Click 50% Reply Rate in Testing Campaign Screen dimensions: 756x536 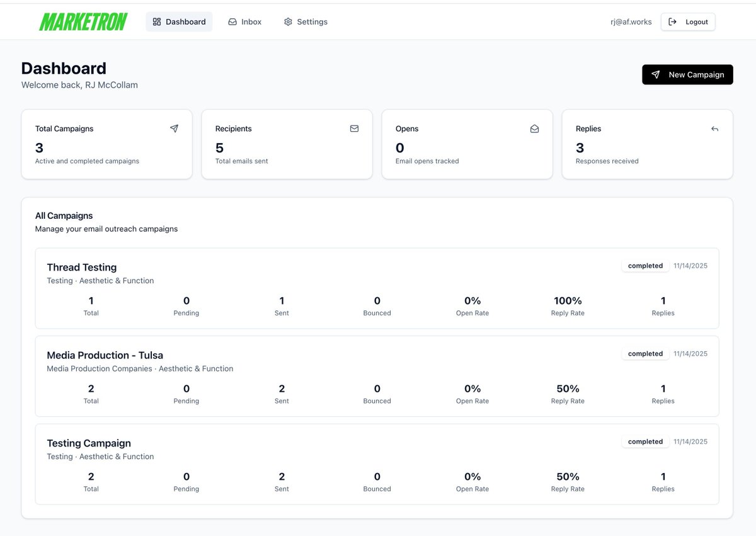[x=568, y=477]
